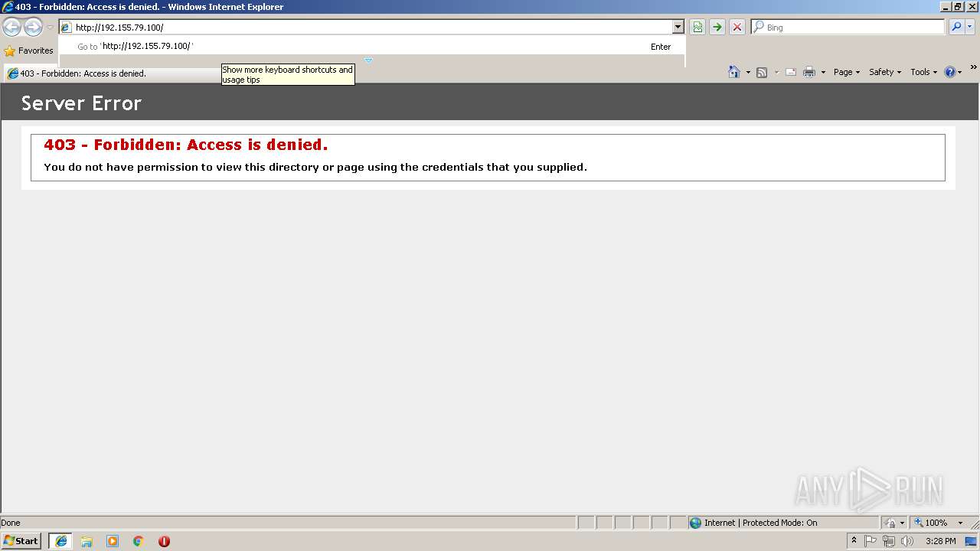Open the Print dropdown arrow
980x551 pixels.
[x=823, y=72]
